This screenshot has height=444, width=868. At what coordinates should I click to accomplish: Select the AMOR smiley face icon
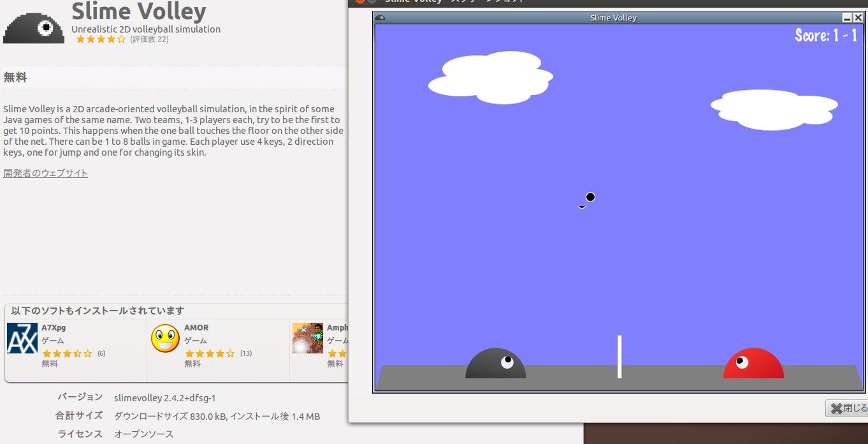165,338
